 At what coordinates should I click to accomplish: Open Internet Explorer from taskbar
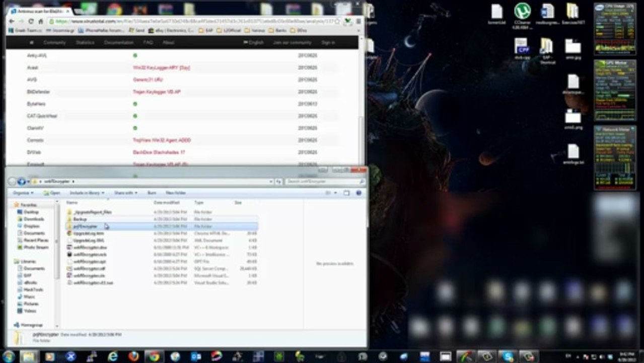click(x=112, y=356)
